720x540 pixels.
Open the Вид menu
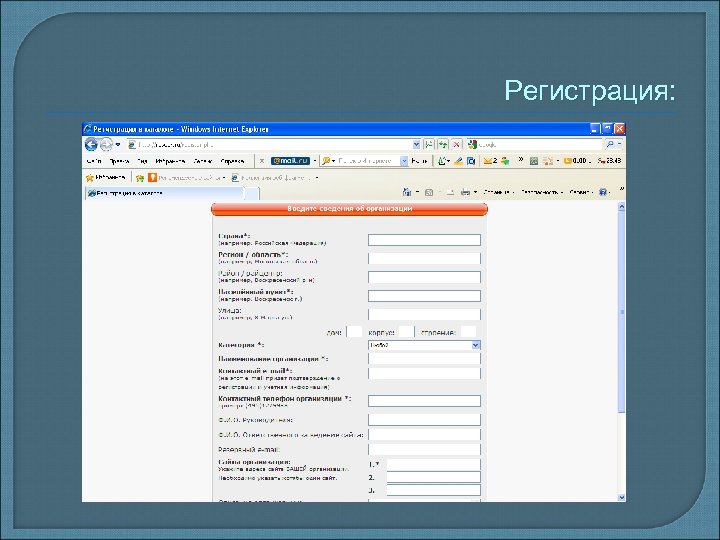tap(142, 161)
